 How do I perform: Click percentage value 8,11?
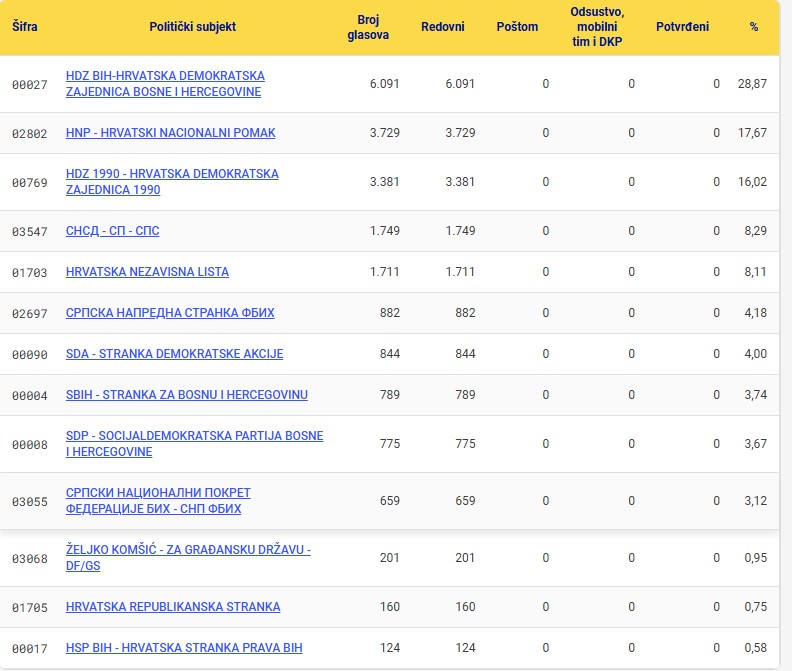pyautogui.click(x=755, y=271)
